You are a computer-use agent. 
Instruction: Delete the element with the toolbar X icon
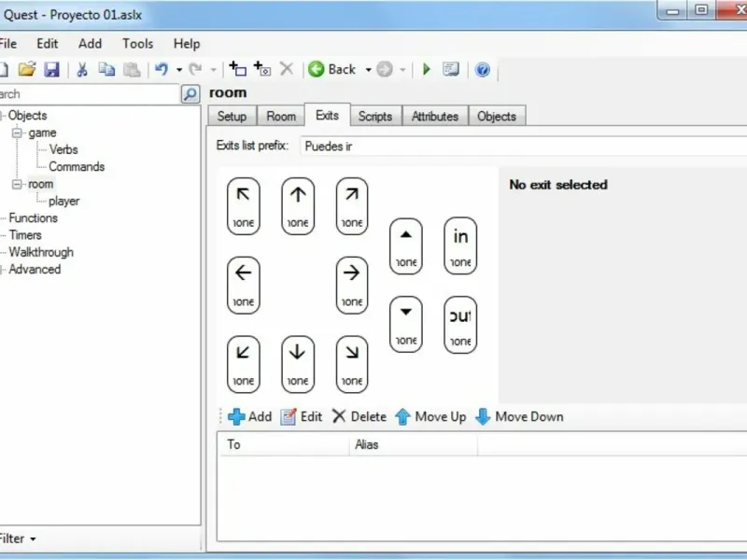tap(287, 69)
